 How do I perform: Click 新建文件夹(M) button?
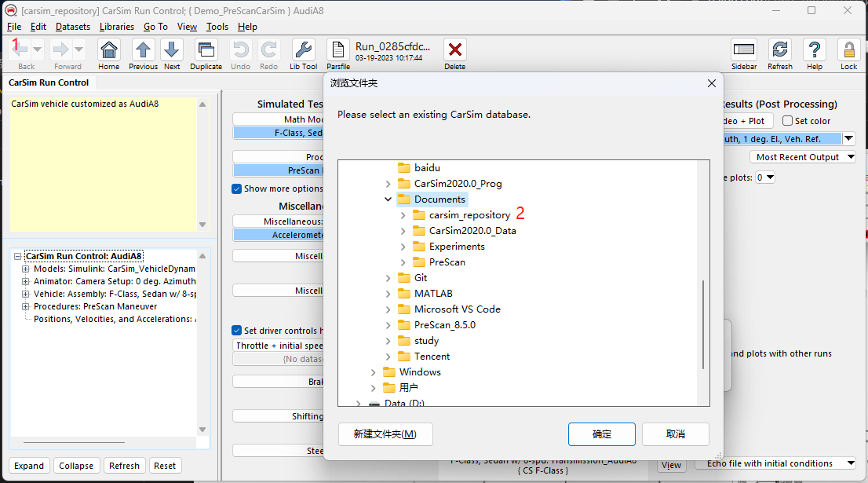coord(385,434)
